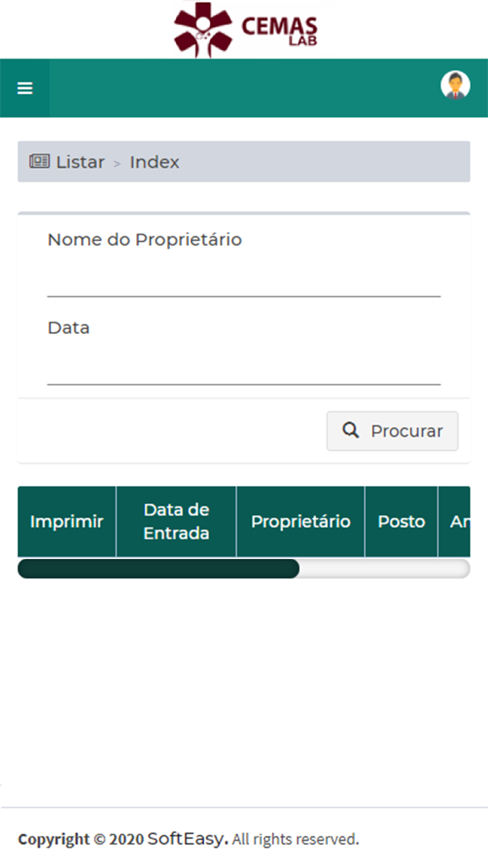Screen dimensions: 488x868
Task: Sort by Data de Entrada column header
Action: (x=176, y=521)
